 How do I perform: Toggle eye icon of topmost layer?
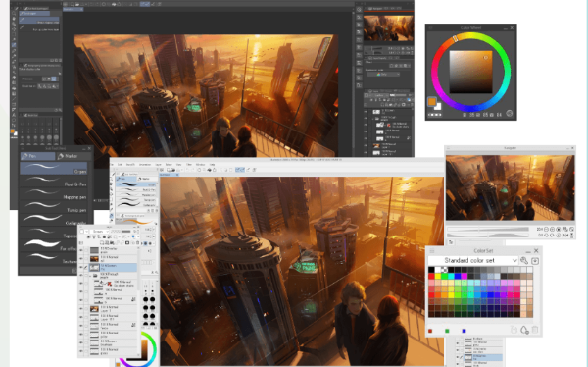tap(81, 250)
